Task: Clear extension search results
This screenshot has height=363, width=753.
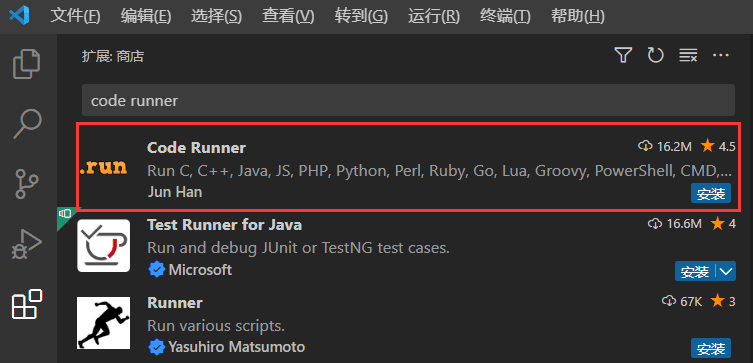Action: (x=688, y=56)
